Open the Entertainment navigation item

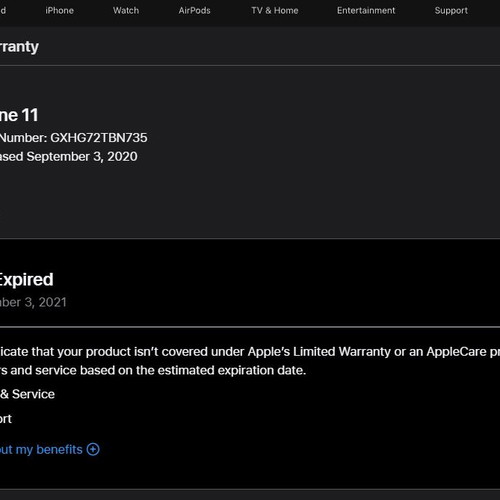[366, 10]
